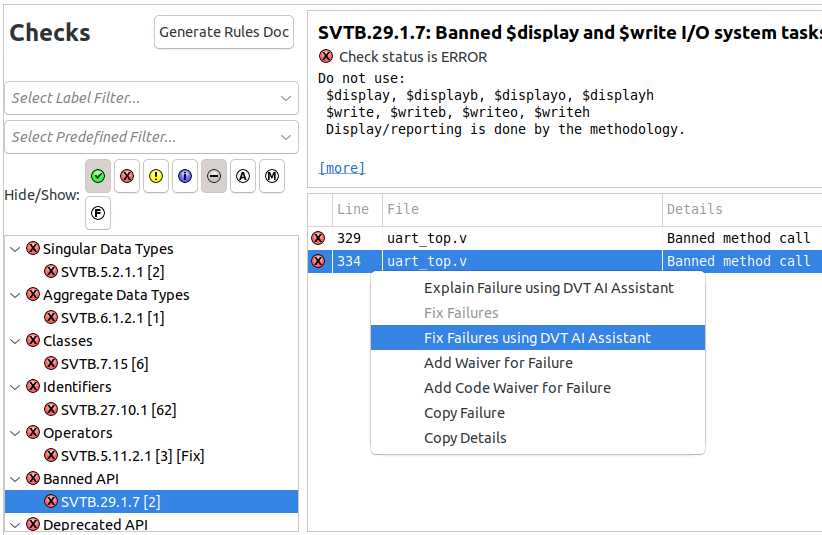Screen dimensions: 822x535
Task: Toggle the green checkmark passed-checks filter
Action: tap(98, 176)
